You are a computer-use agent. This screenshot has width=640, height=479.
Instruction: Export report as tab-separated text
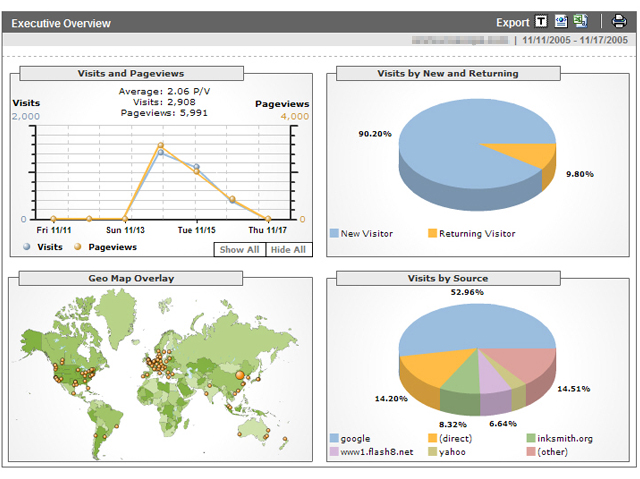click(x=541, y=21)
